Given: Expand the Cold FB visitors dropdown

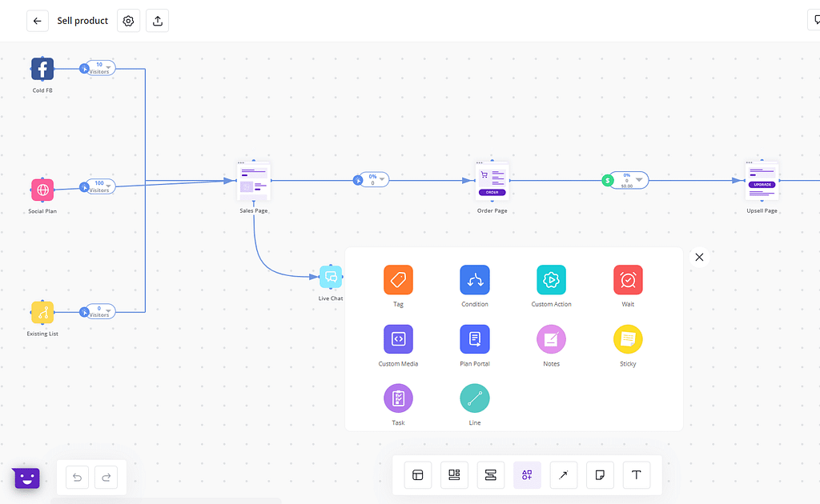Looking at the screenshot, I should click(x=110, y=67).
